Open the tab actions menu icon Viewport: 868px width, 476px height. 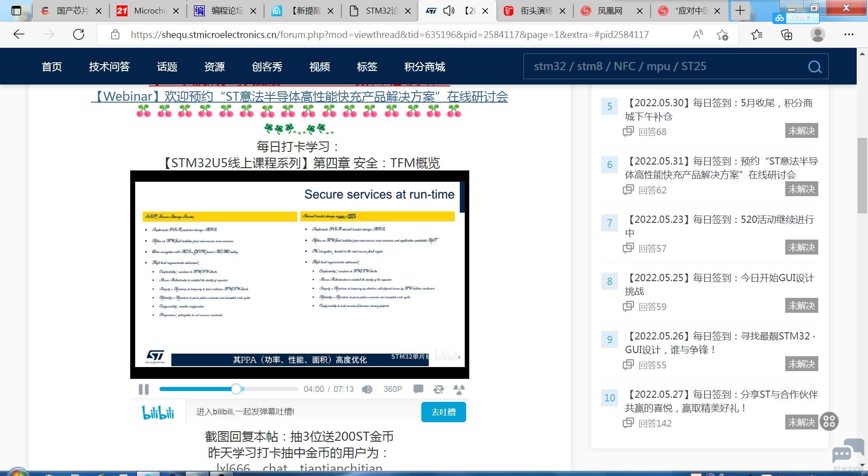point(16,10)
